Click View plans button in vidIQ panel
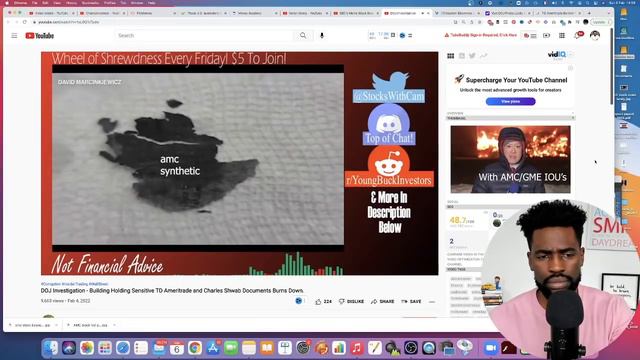The image size is (640, 360). click(x=510, y=101)
